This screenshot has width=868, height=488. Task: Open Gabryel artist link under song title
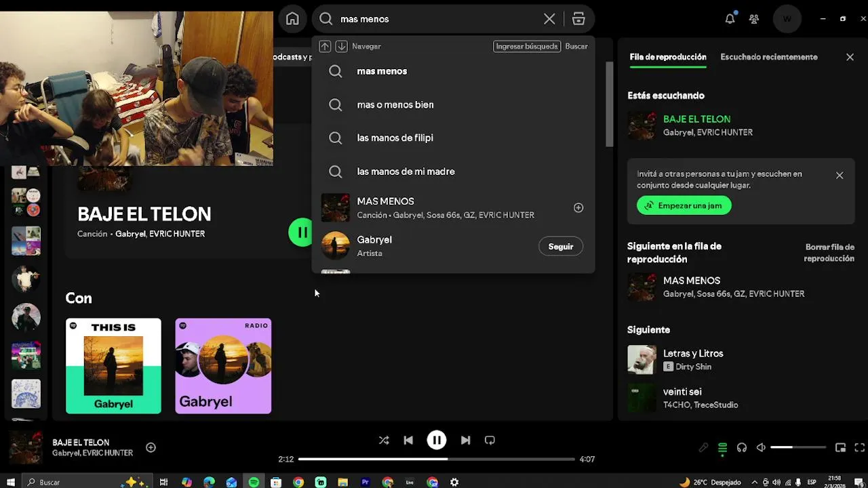coord(130,234)
